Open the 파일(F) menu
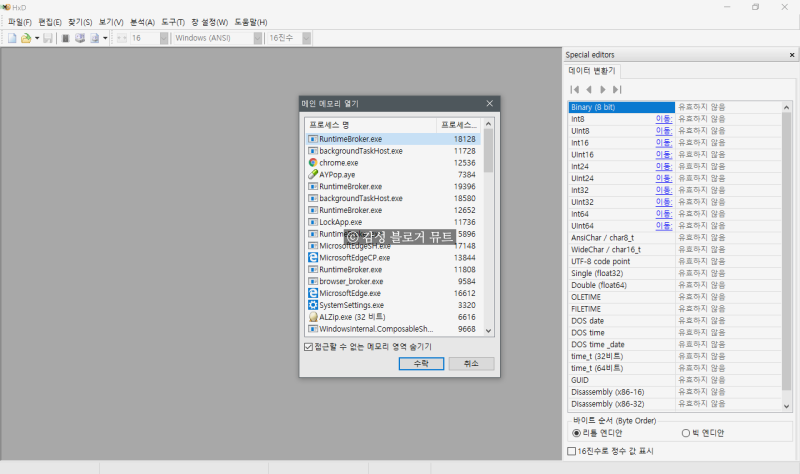 pyautogui.click(x=19, y=22)
